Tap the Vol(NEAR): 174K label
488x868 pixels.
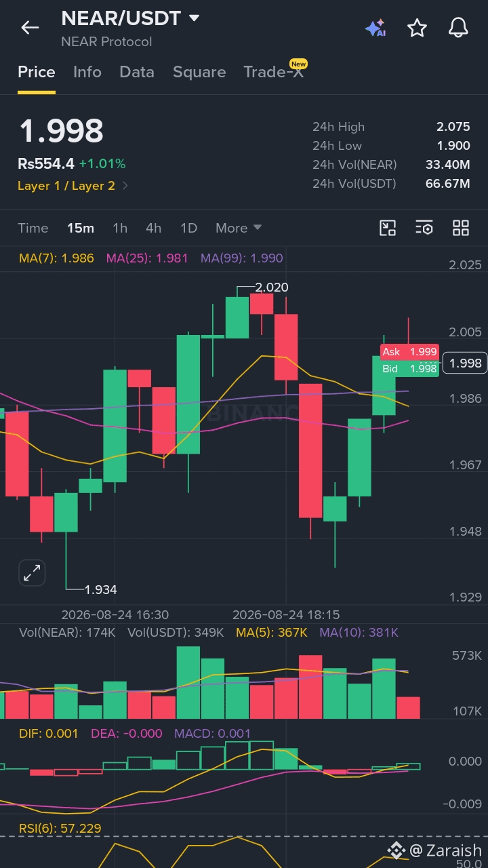pyautogui.click(x=67, y=633)
